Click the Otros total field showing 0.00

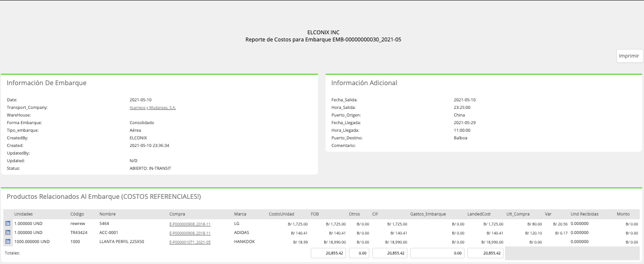(359, 253)
